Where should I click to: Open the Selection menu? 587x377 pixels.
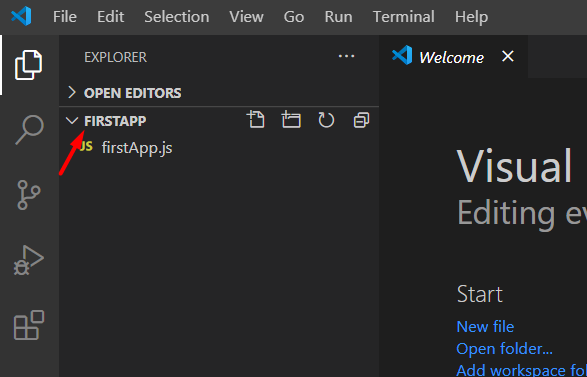point(177,17)
